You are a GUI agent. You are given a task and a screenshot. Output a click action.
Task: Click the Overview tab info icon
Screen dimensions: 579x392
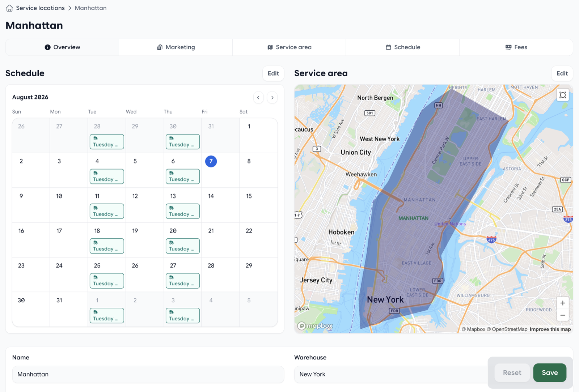tap(47, 47)
